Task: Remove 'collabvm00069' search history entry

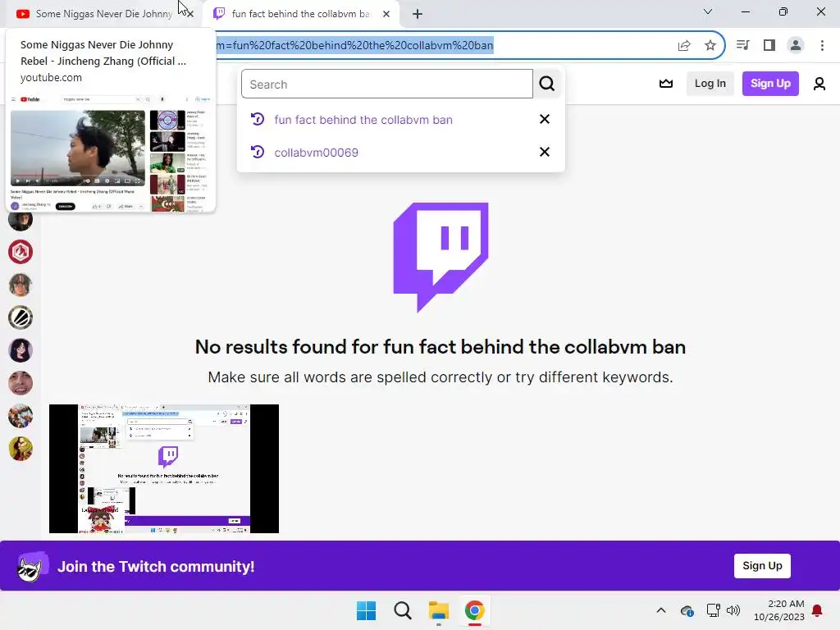Action: point(545,152)
